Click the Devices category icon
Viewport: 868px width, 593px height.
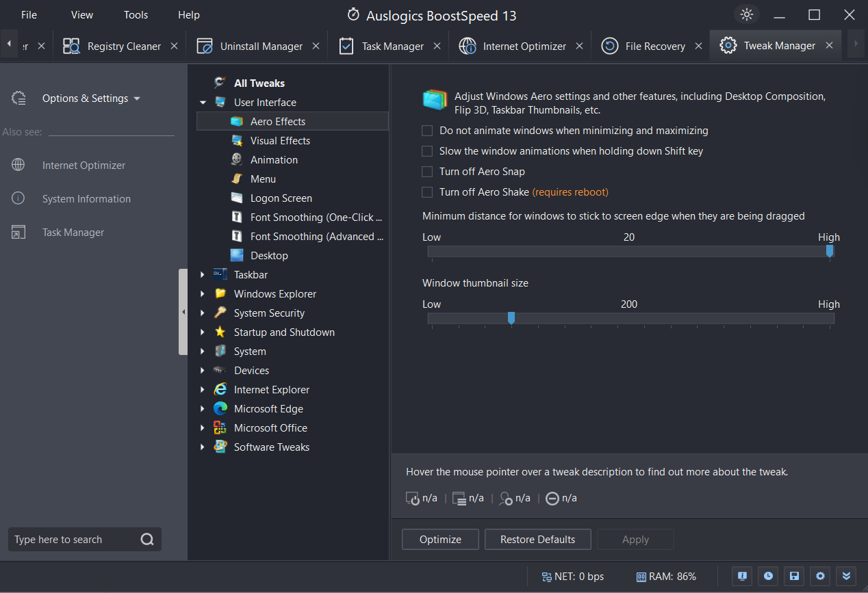pyautogui.click(x=220, y=371)
